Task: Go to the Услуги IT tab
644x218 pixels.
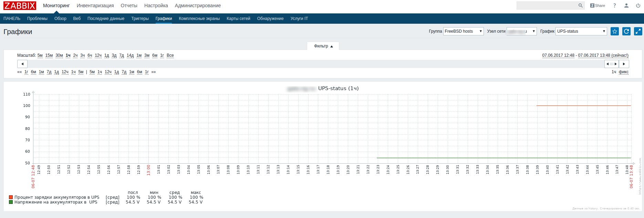Action: [x=299, y=19]
